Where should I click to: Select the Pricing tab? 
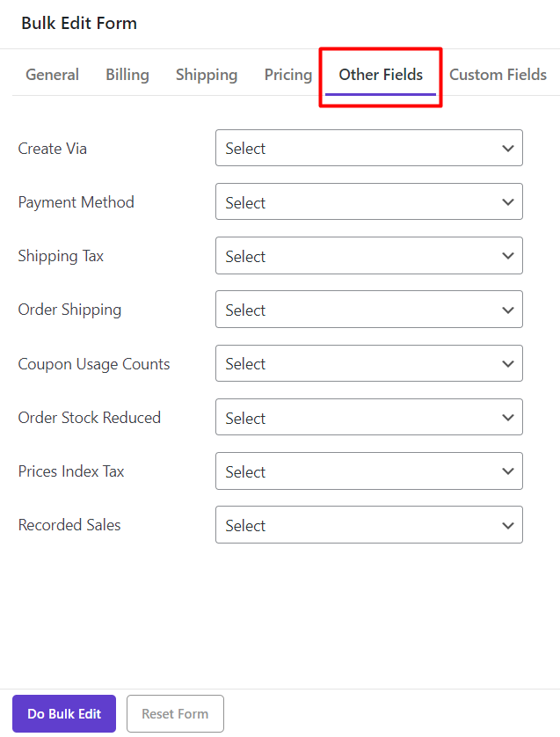[288, 75]
